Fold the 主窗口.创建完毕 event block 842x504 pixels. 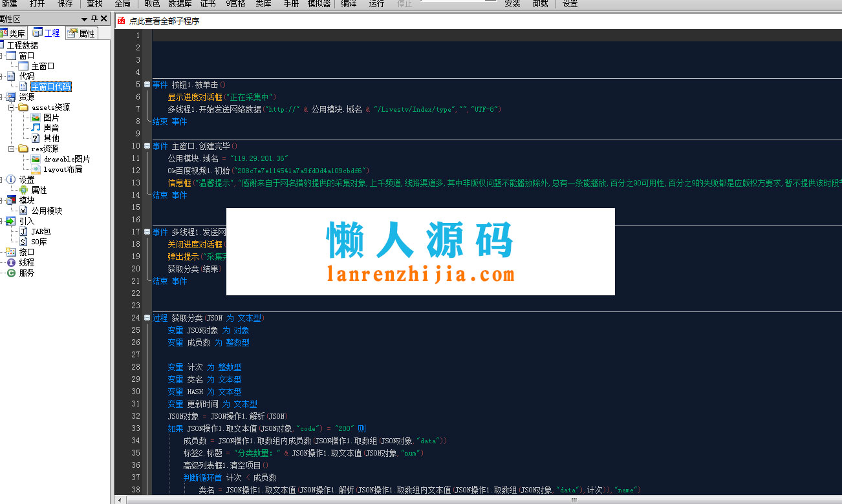147,146
